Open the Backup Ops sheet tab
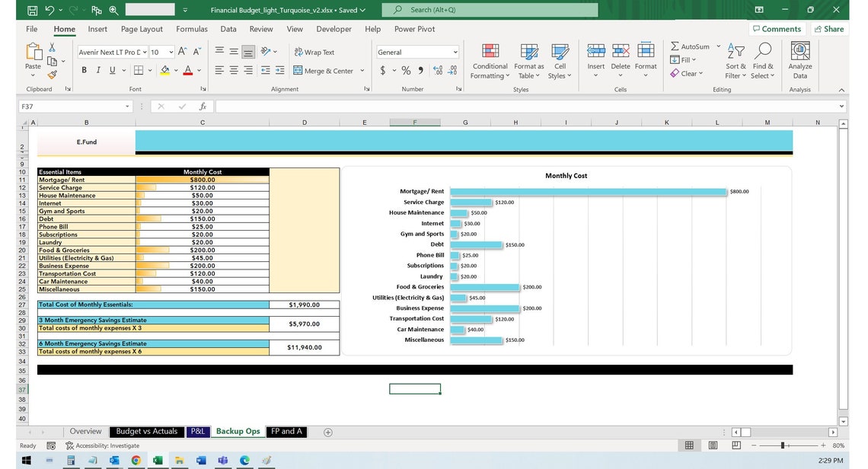The image size is (868, 469). (237, 431)
